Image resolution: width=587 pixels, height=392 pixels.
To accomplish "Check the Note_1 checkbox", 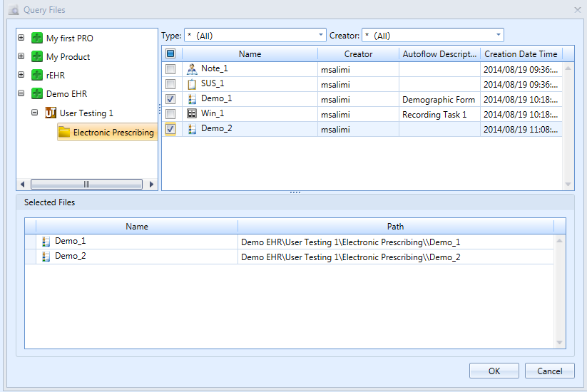I will tap(170, 69).
